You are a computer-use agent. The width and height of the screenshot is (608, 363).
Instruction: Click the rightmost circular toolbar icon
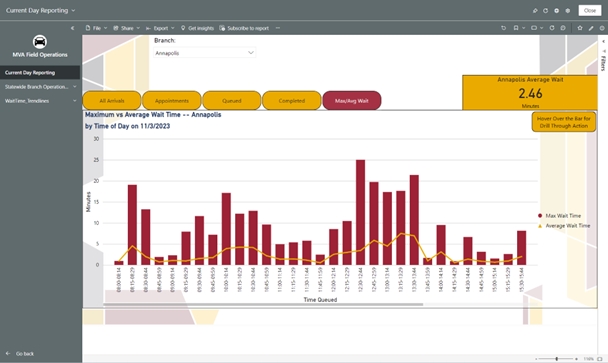pyautogui.click(x=602, y=28)
